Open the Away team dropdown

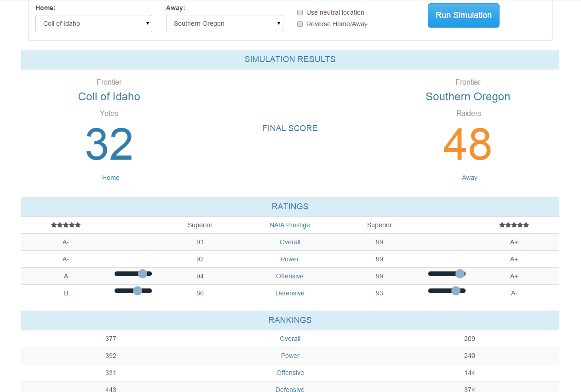pos(224,23)
